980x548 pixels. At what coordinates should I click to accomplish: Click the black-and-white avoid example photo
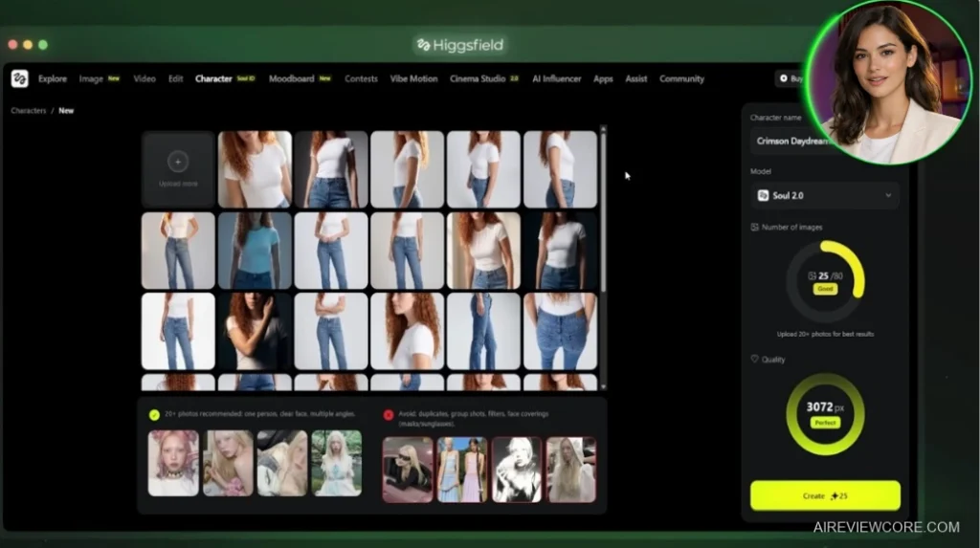pyautogui.click(x=516, y=470)
